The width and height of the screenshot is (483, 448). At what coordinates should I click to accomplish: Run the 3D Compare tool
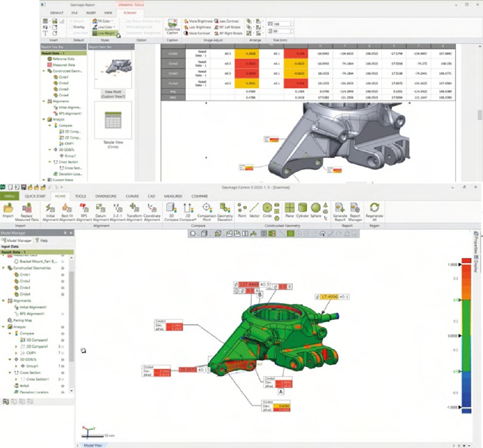[x=171, y=211]
